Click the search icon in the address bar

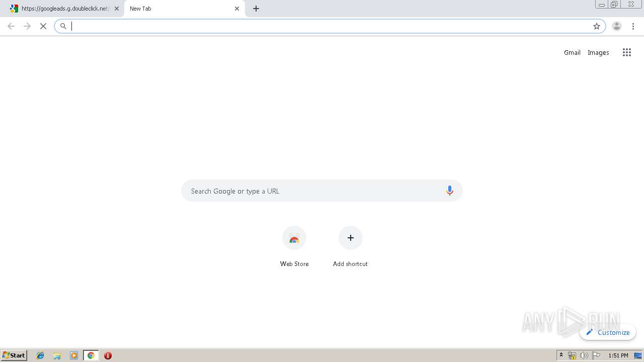(63, 26)
